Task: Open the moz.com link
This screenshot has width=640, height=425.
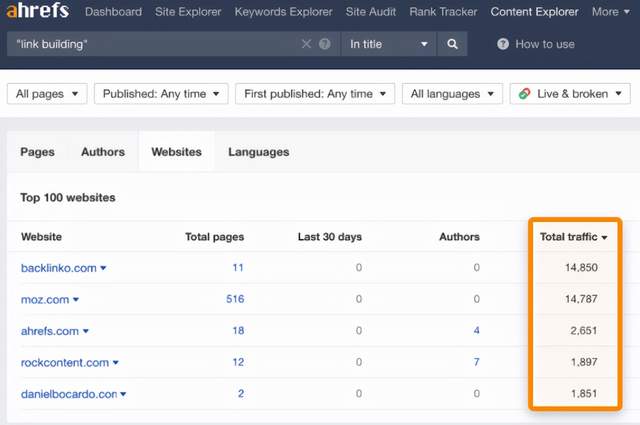Action: [x=45, y=300]
